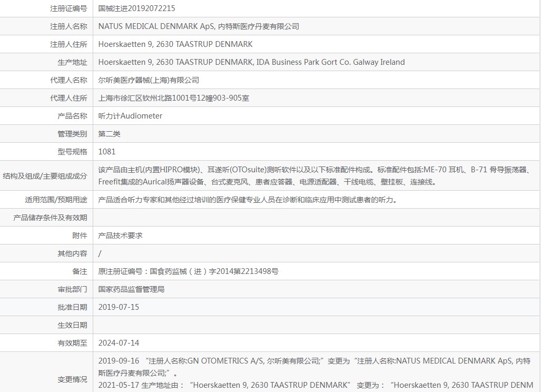
Task: Click the 变更情况 label
Action: [x=72, y=379]
